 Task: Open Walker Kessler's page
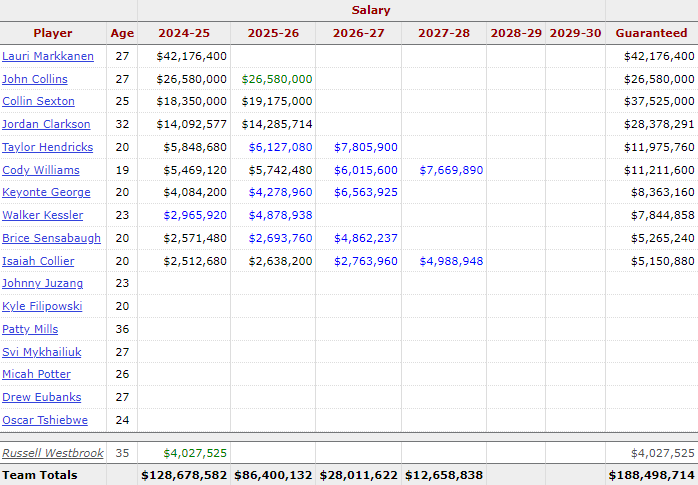pos(42,215)
